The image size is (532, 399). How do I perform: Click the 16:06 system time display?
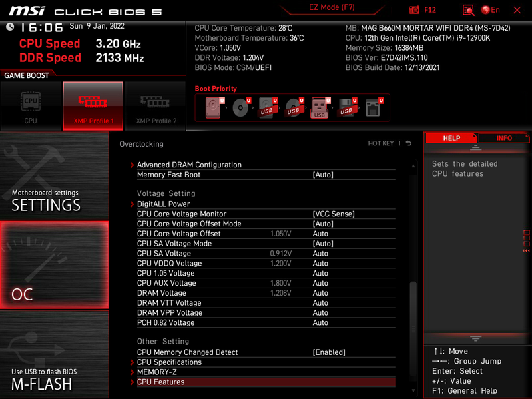[x=42, y=27]
